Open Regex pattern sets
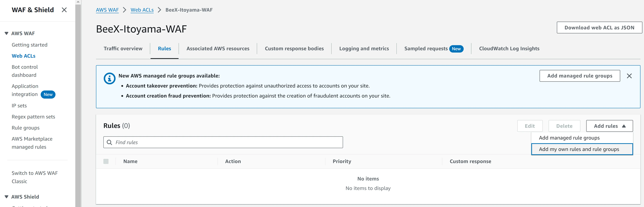The image size is (644, 207). [x=33, y=117]
